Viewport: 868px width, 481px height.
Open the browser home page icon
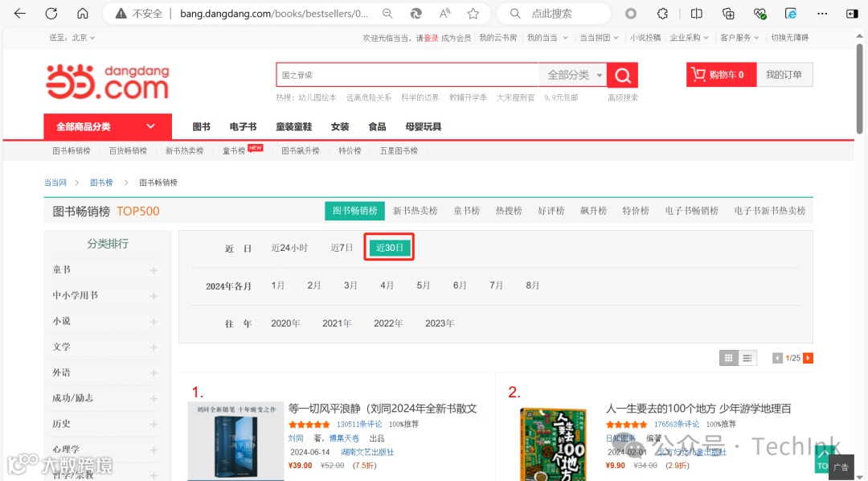click(x=83, y=14)
